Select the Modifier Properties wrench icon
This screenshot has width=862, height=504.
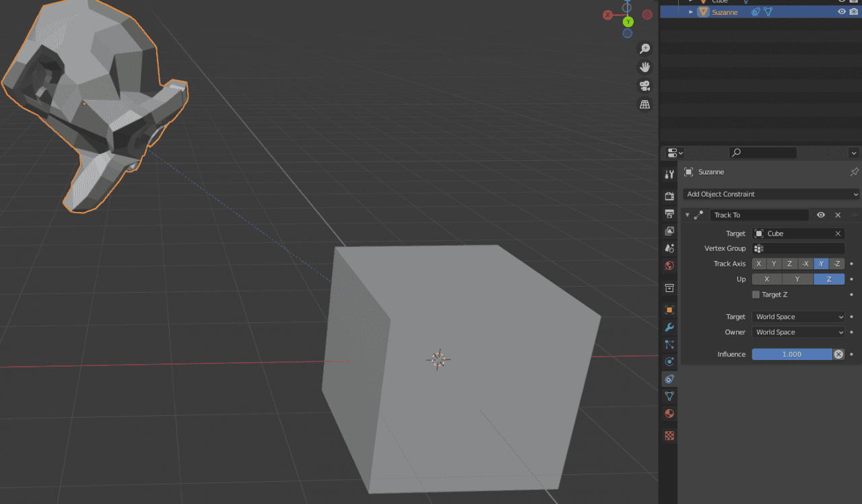click(669, 327)
